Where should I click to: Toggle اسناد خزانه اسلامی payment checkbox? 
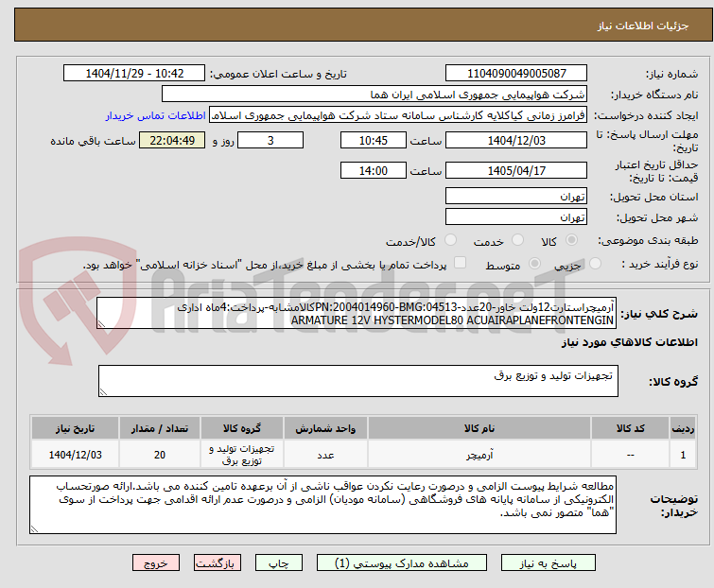[x=460, y=263]
